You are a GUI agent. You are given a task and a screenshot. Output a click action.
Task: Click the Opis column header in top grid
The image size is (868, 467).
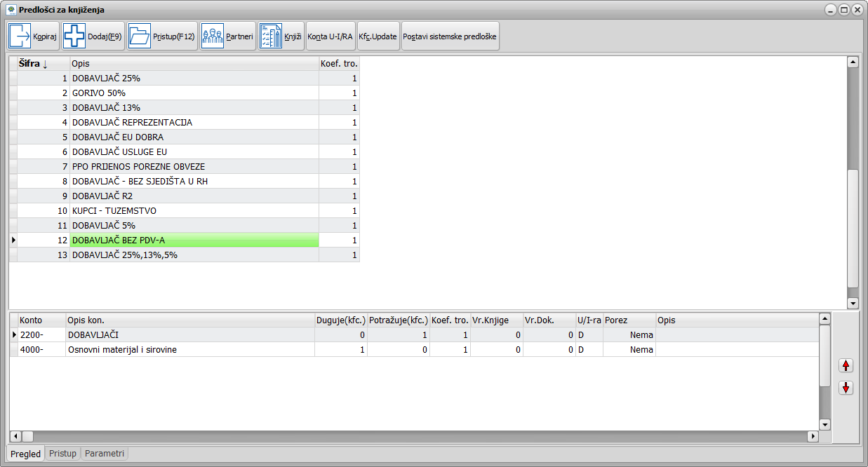[x=194, y=64]
